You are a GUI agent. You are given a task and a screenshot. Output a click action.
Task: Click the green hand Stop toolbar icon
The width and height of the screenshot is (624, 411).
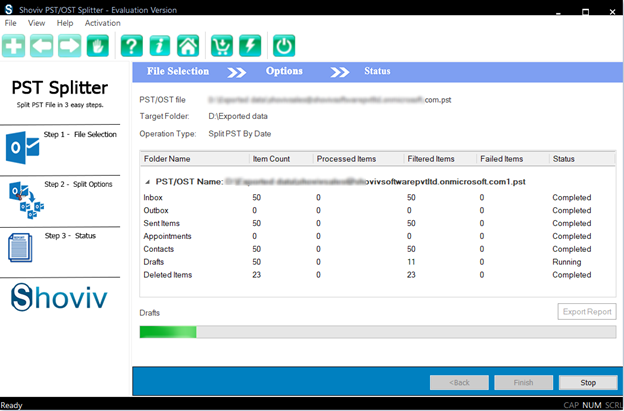pos(98,46)
